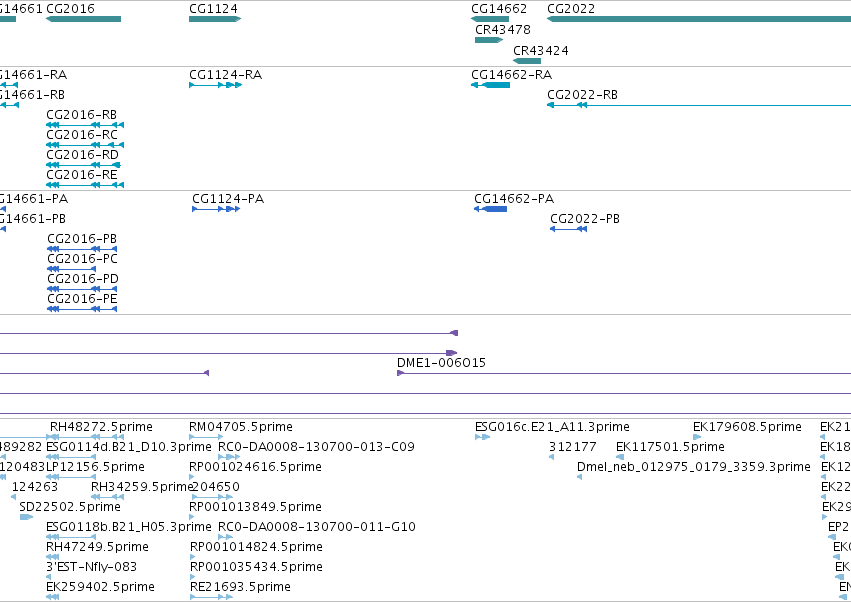Image resolution: width=851 pixels, height=602 pixels.
Task: Select EST label RP001014824.5prime
Action: click(x=257, y=547)
